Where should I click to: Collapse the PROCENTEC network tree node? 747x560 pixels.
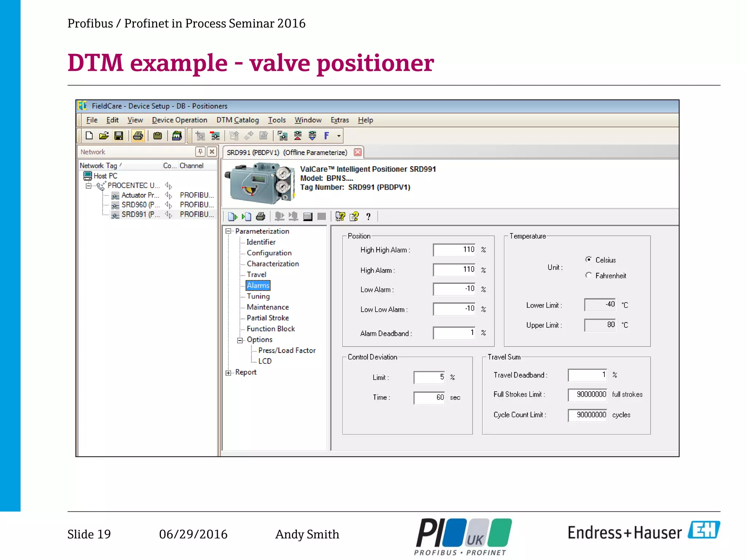88,186
